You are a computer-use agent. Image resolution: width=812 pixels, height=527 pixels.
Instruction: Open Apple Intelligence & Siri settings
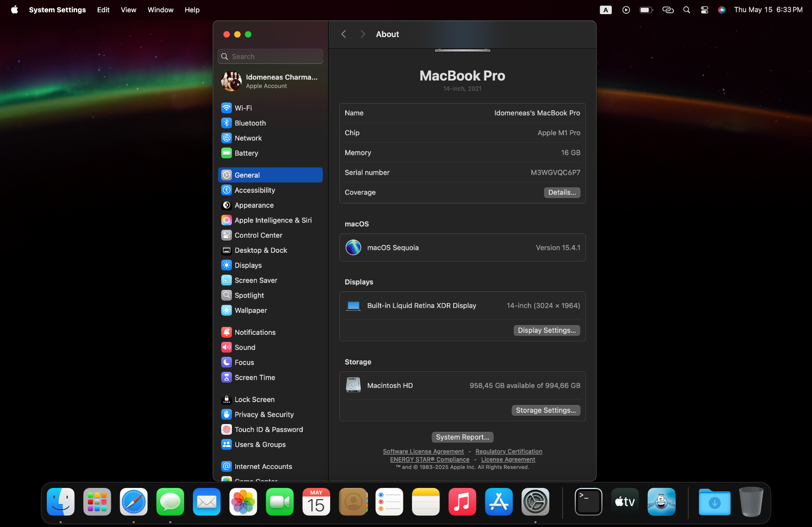[x=270, y=220]
